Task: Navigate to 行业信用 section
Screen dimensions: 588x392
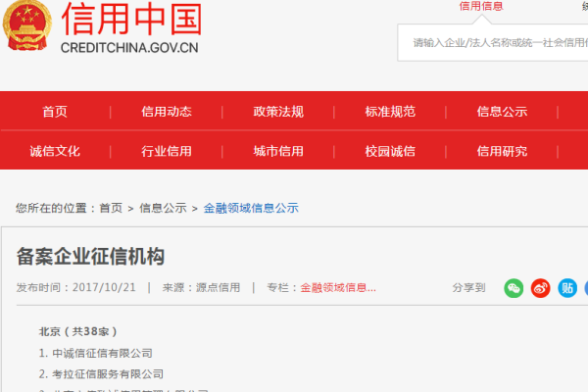Action: (167, 151)
